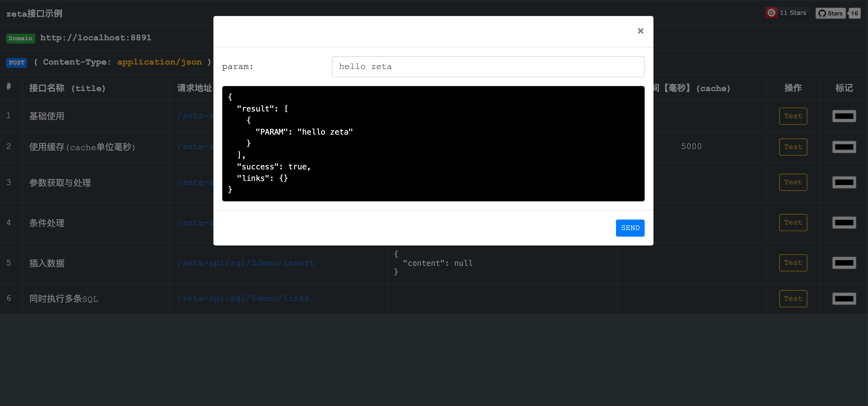The height and width of the screenshot is (406, 868).
Task: Send the request with SEND button
Action: coord(630,228)
